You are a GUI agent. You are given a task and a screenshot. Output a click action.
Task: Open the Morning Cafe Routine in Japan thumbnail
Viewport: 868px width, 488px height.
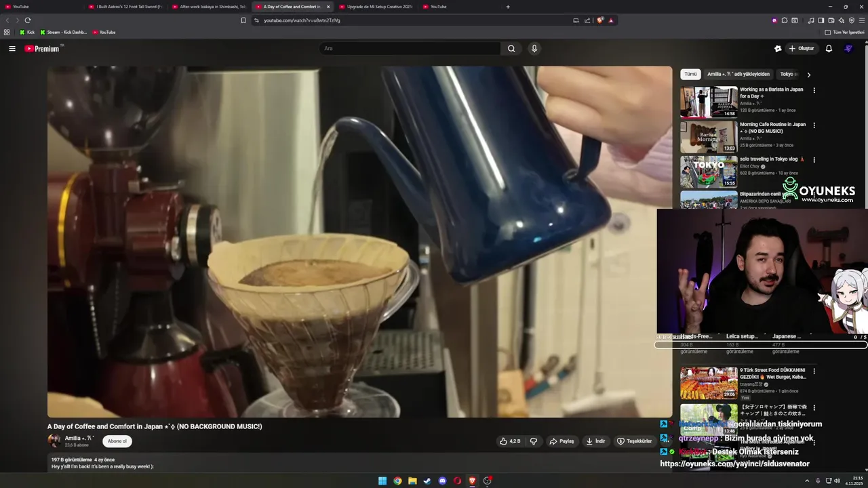coord(709,137)
